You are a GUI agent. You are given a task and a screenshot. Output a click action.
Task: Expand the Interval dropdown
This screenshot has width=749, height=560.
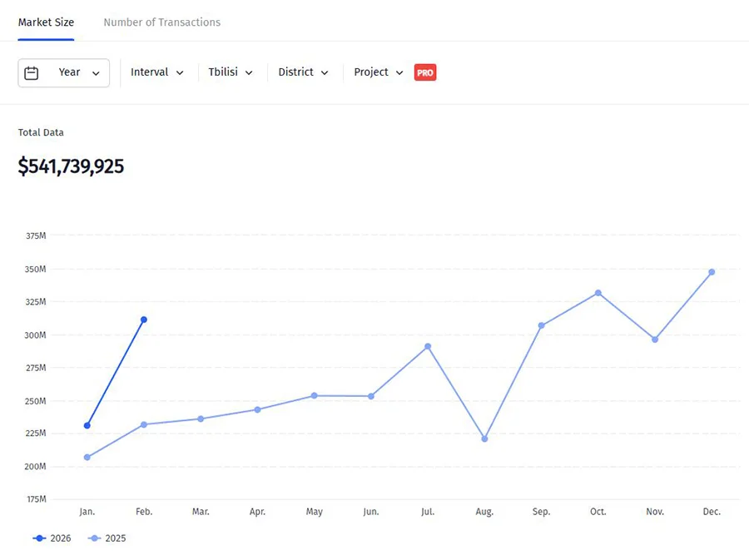157,72
